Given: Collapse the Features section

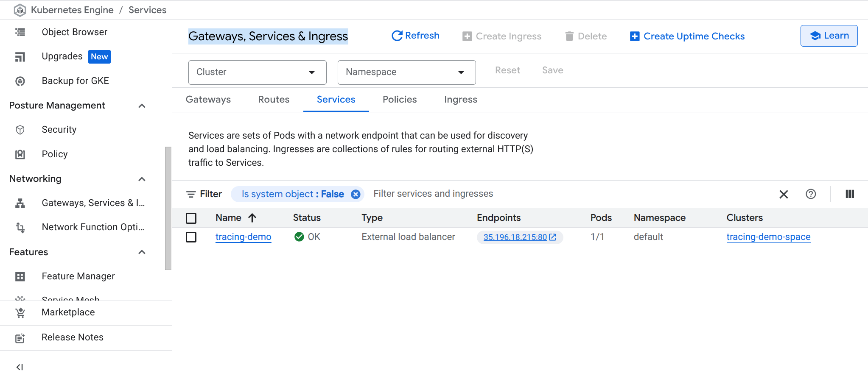Looking at the screenshot, I should [x=142, y=252].
